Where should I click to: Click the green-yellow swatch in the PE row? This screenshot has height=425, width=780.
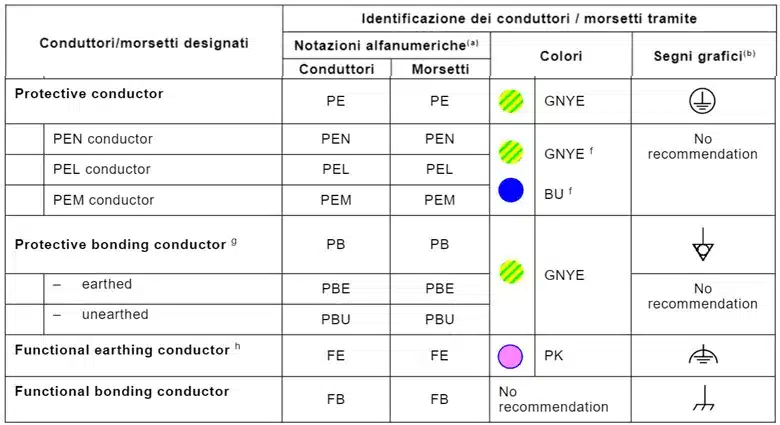coord(511,101)
